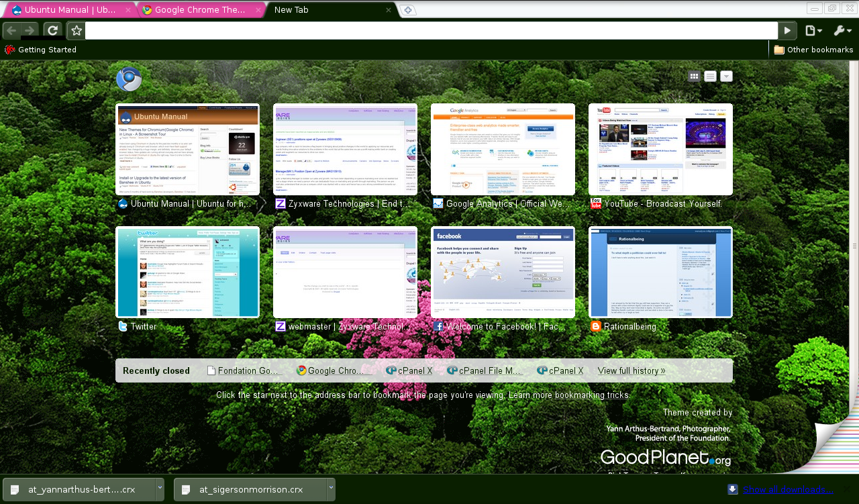Open a new tab with the plus icon
The width and height of the screenshot is (859, 504).
pyautogui.click(x=408, y=10)
